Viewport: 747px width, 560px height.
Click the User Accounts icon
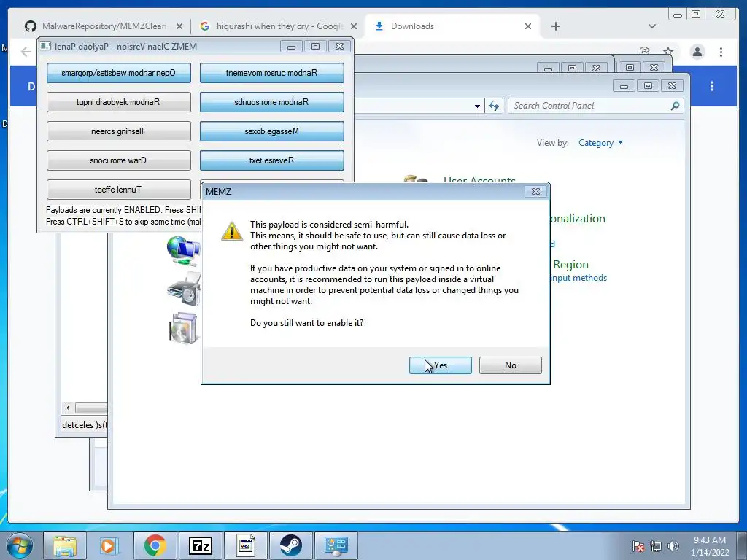415,179
